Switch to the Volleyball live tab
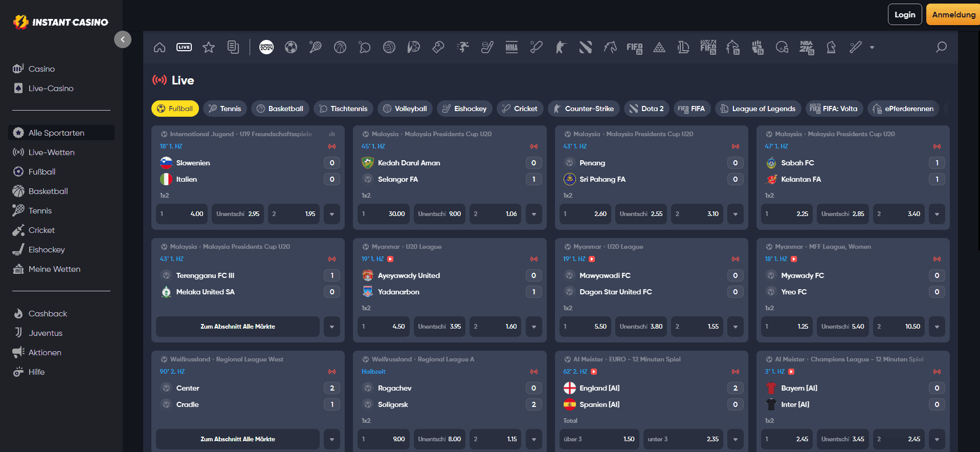 point(405,109)
